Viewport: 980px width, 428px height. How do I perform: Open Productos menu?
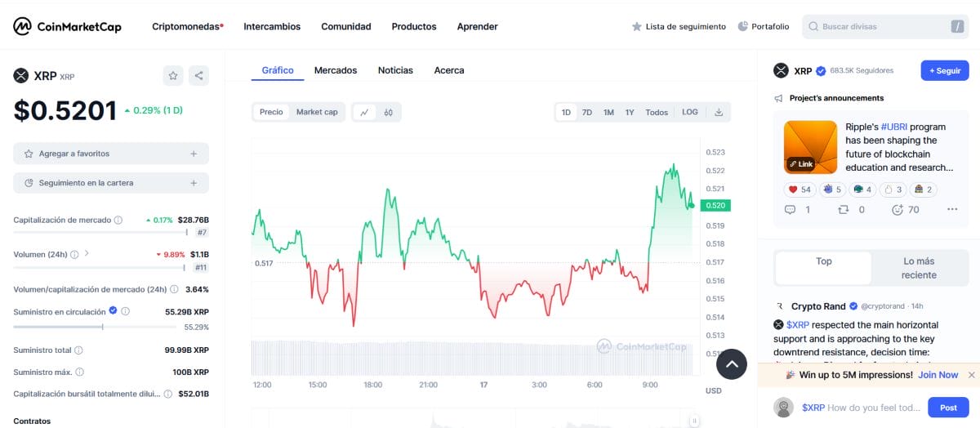pos(414,26)
